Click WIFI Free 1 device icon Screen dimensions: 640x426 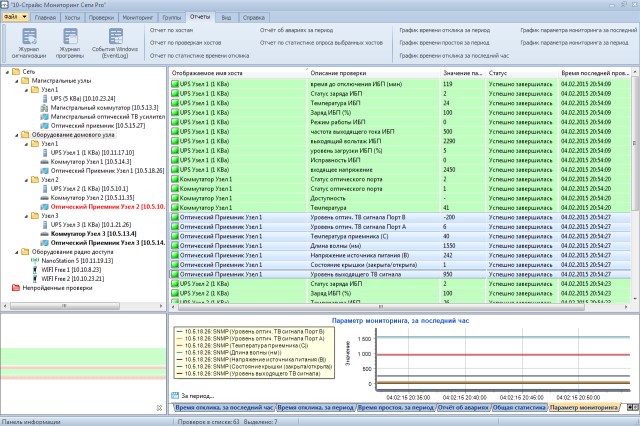click(x=35, y=269)
